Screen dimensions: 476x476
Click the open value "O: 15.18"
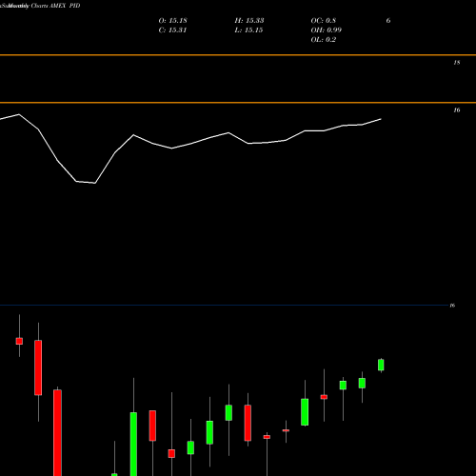coord(172,21)
